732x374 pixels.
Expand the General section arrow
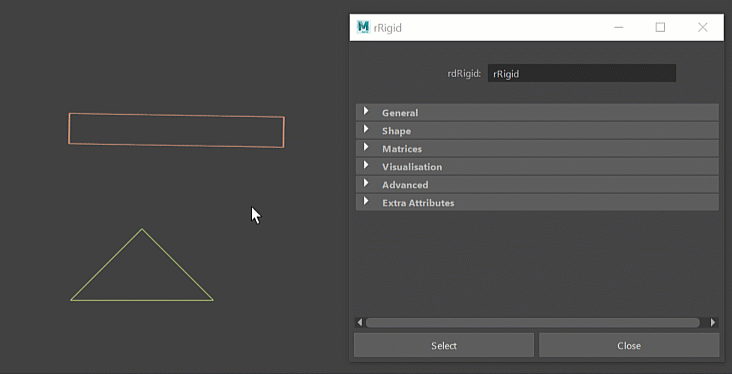(x=366, y=111)
